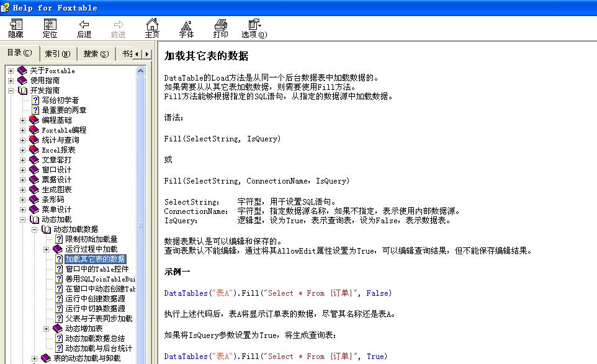Click the book icon beside 使用指南

click(22, 80)
